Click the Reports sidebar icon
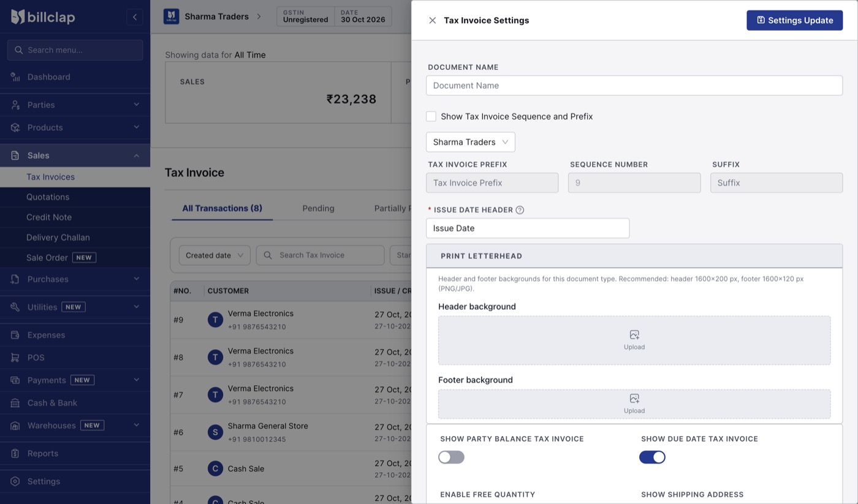Image resolution: width=858 pixels, height=504 pixels. pos(15,453)
